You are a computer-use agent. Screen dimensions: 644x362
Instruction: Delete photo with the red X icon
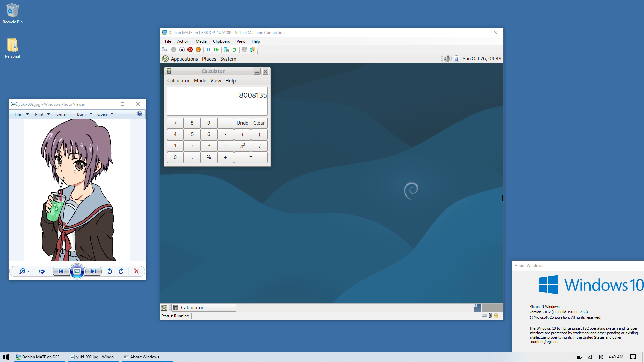[136, 271]
